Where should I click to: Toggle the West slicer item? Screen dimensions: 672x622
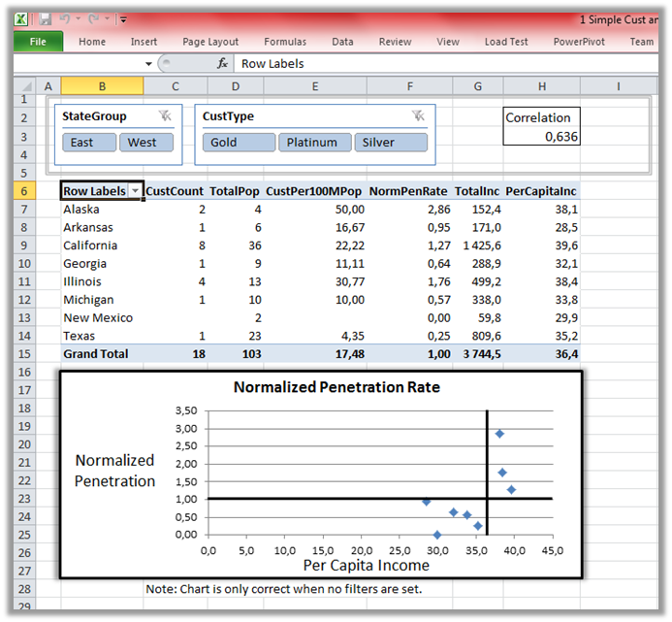pos(146,143)
